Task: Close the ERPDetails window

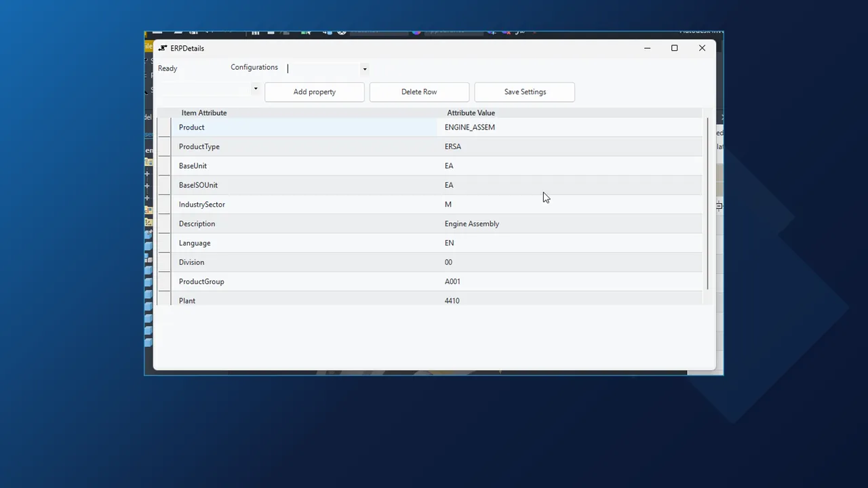Action: tap(702, 48)
